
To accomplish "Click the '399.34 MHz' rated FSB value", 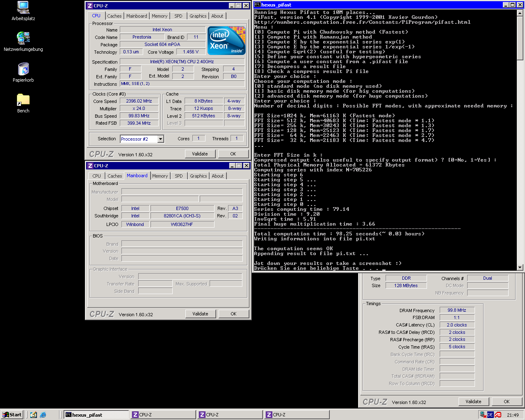I will click(x=139, y=123).
